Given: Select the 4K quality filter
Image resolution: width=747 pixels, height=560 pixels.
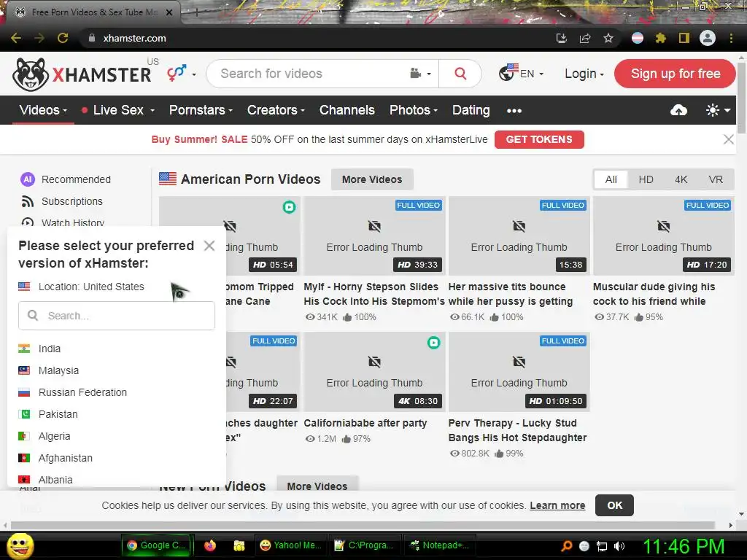Looking at the screenshot, I should (x=681, y=179).
